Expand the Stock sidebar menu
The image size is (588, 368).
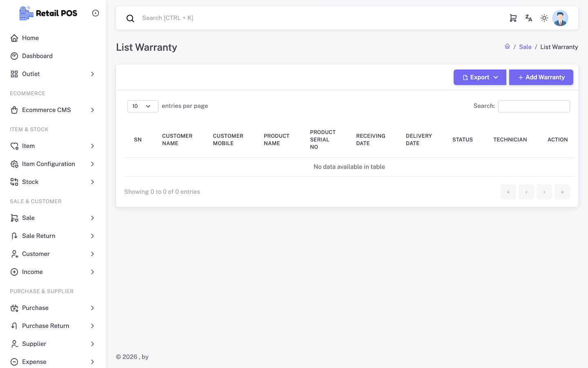tap(53, 182)
